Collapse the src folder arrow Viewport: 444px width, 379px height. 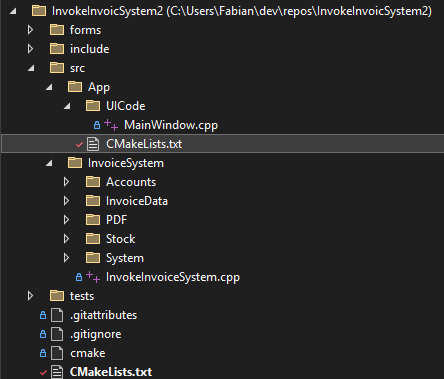point(31,68)
